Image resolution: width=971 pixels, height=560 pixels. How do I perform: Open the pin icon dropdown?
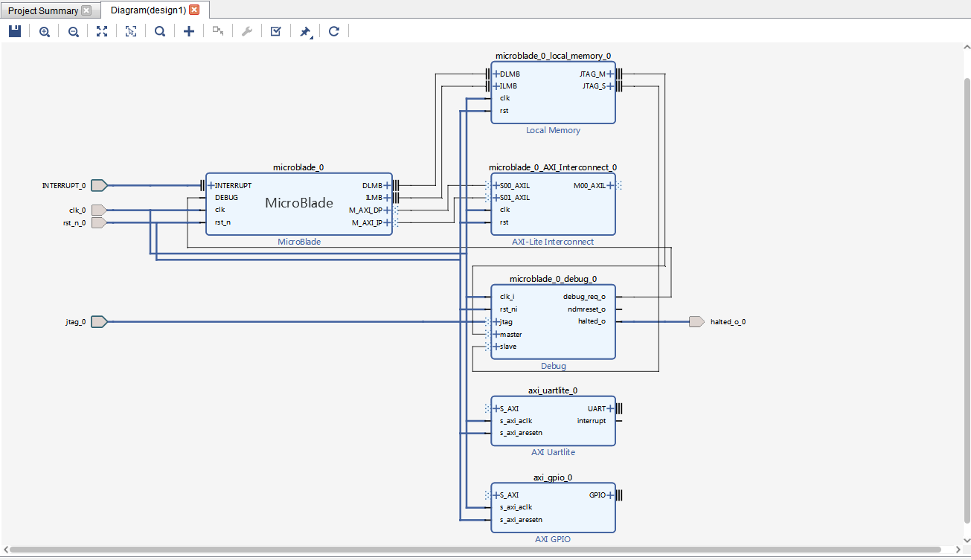[x=306, y=32]
